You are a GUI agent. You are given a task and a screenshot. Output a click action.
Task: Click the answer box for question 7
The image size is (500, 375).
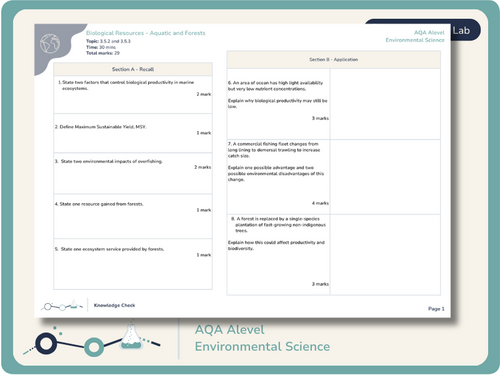[385, 177]
